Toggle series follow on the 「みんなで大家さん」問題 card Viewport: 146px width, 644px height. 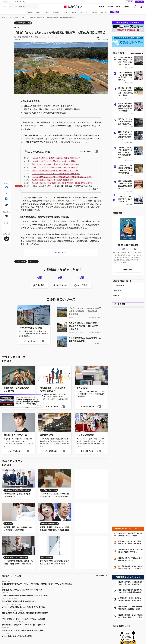42,341
